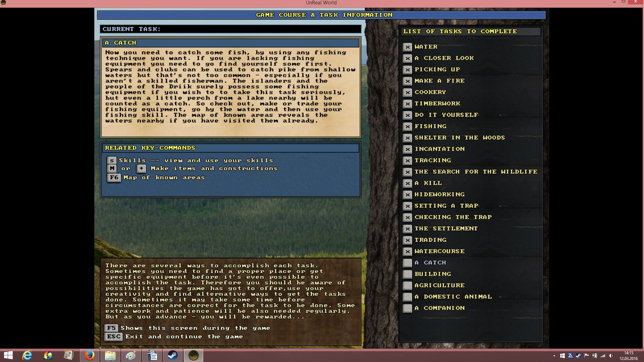This screenshot has height=362, width=644.
Task: Toggle the A DOMESTIC ANIMAL checkbox
Action: click(x=408, y=297)
